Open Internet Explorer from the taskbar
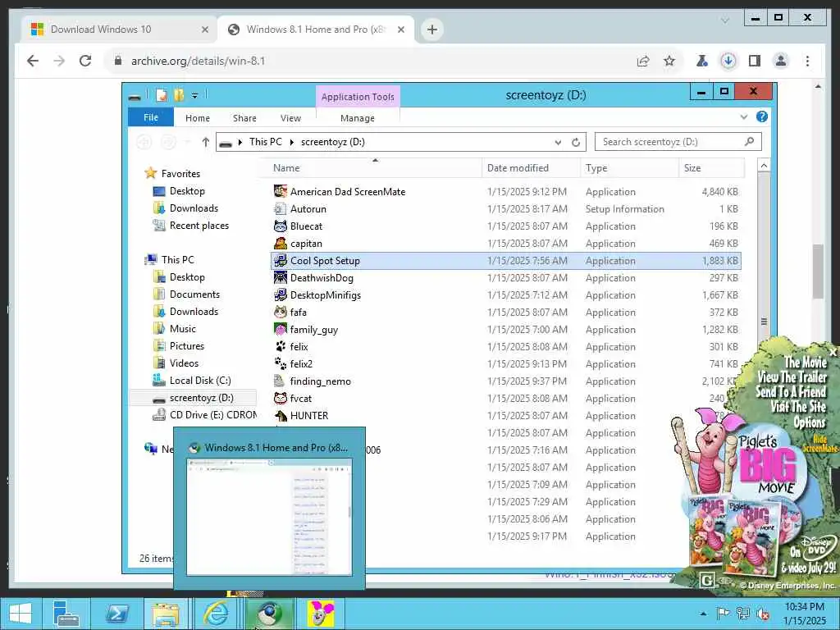The image size is (840, 630). [x=216, y=614]
